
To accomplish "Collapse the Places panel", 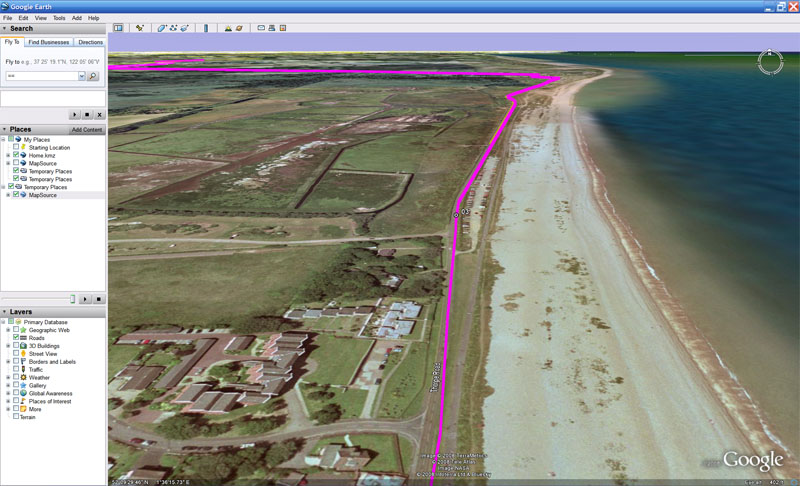I will [5, 130].
